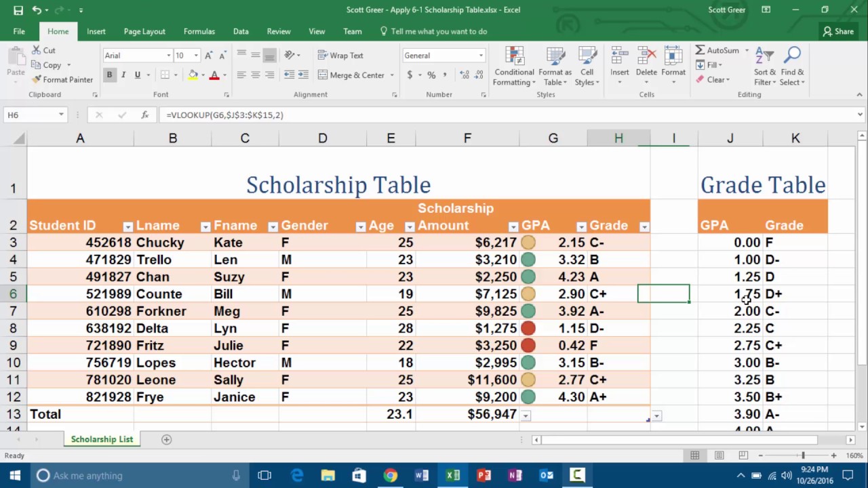
Task: Adjust the zoom slider
Action: 803,455
